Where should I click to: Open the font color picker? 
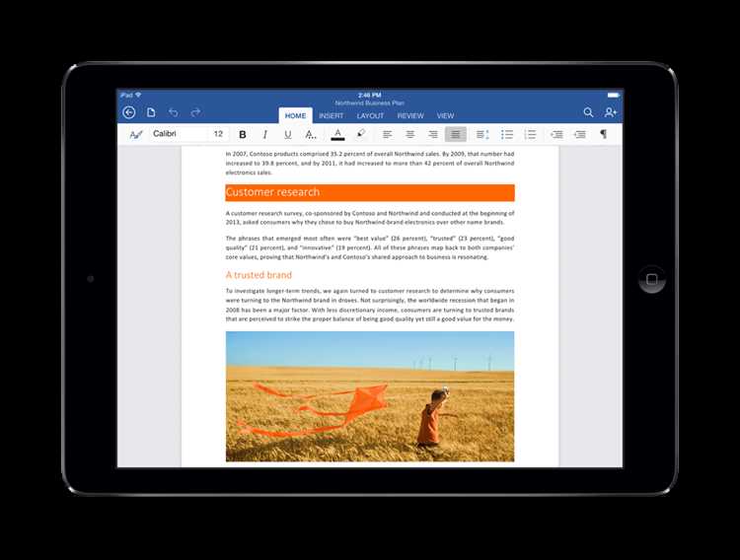(337, 134)
